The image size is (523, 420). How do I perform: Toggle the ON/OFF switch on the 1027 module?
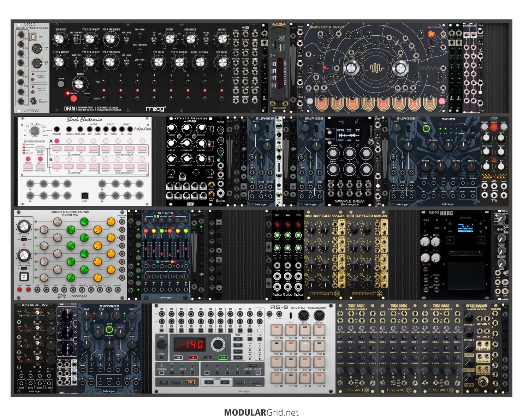click(24, 276)
